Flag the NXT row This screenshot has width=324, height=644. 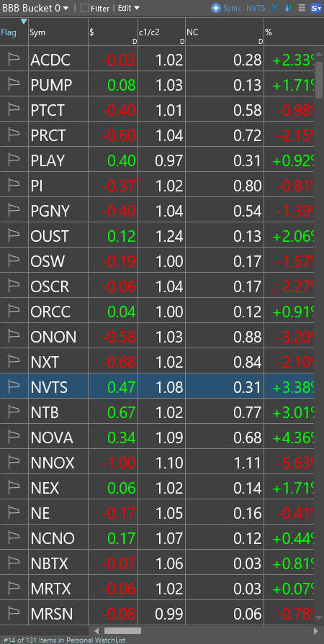click(14, 362)
